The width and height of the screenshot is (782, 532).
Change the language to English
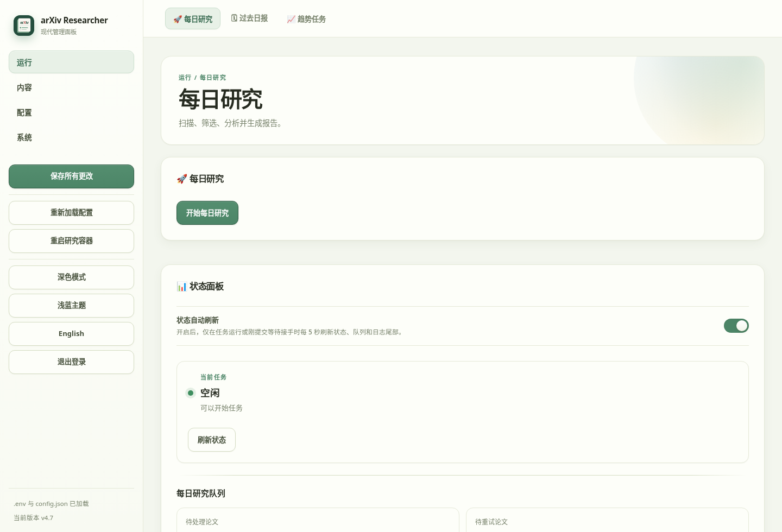pos(71,334)
